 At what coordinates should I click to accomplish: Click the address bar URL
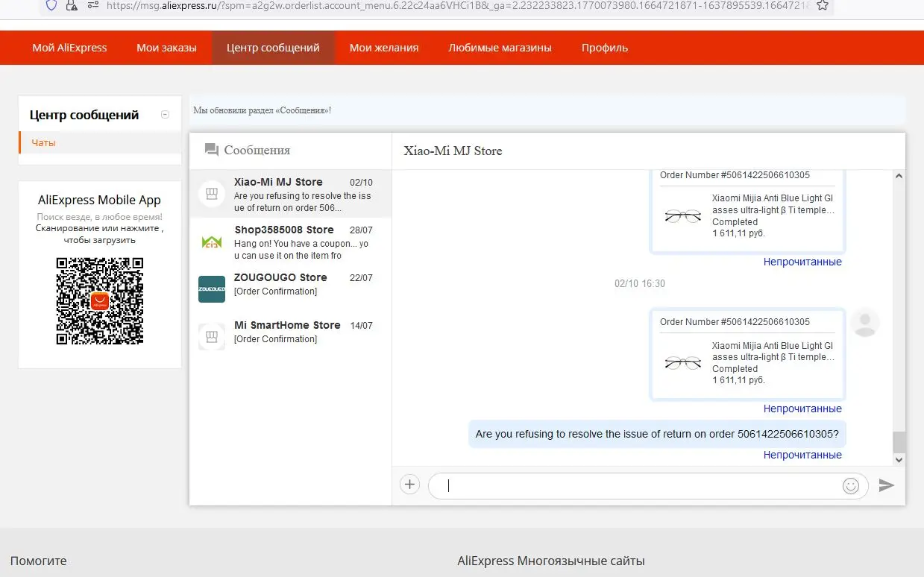point(456,5)
